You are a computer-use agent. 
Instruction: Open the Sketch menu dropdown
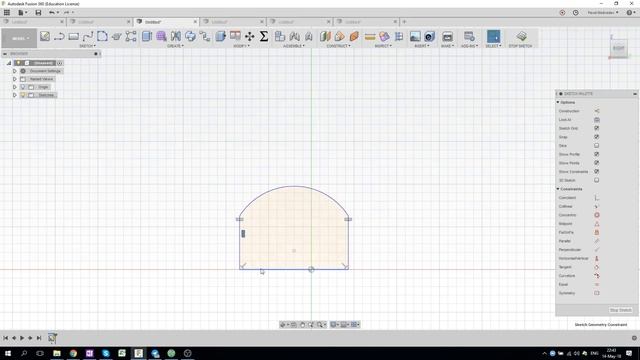pos(87,46)
